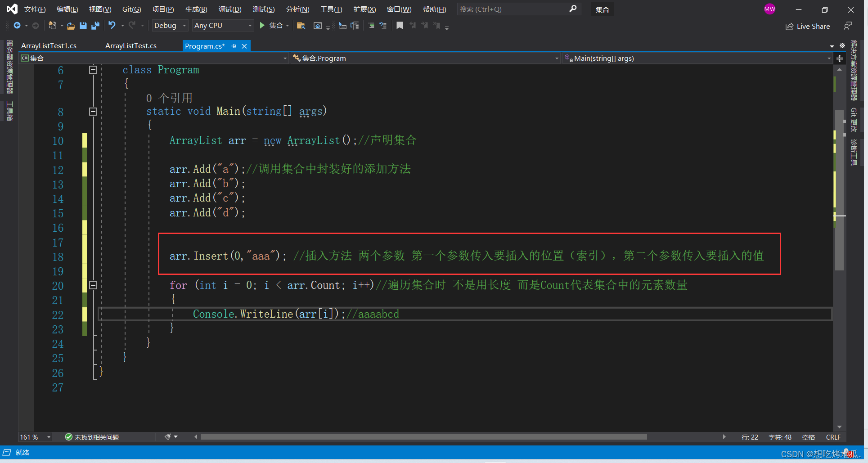Click the Save All icon
This screenshot has height=463, width=868.
95,26
